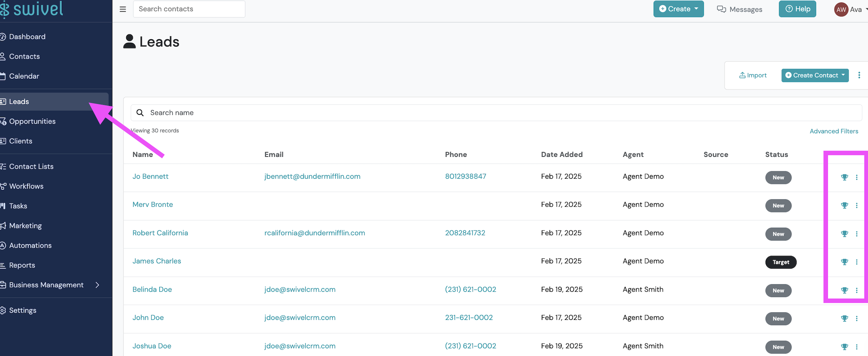The image size is (868, 356).
Task: Click the trophy icon for Joshua Doe
Action: click(x=845, y=347)
